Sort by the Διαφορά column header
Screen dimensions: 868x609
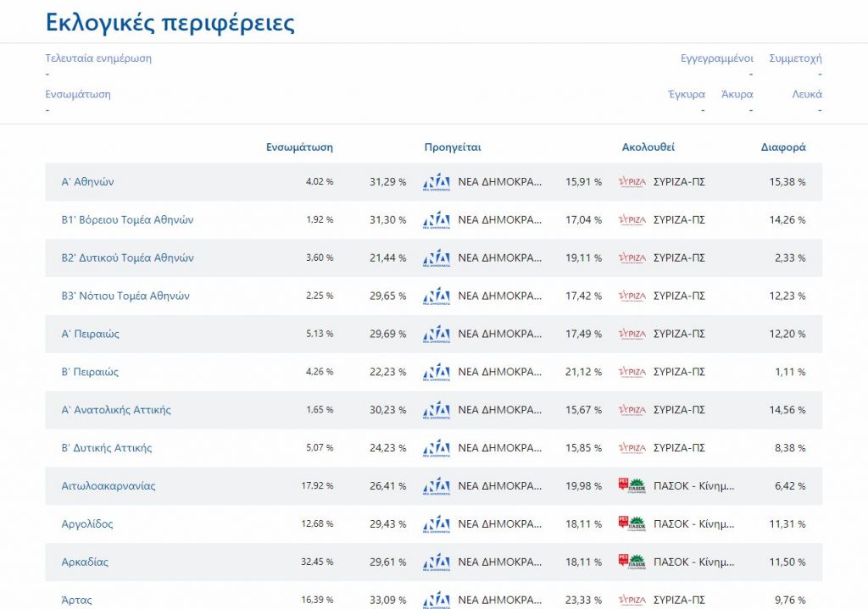(x=783, y=147)
